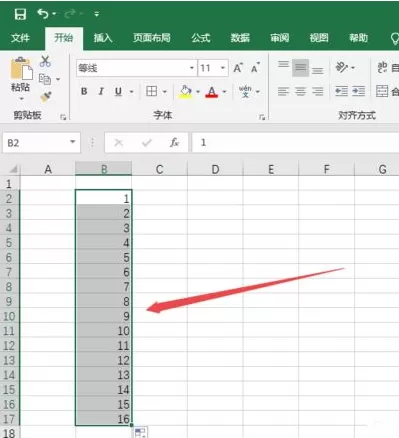Click the Save icon in quick access toolbar
The width and height of the screenshot is (399, 438).
tap(20, 14)
